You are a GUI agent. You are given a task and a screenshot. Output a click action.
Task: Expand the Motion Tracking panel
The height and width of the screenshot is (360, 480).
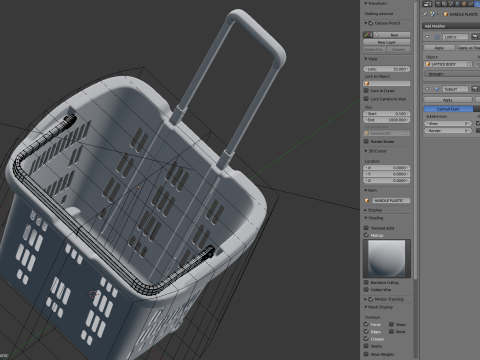366,299
